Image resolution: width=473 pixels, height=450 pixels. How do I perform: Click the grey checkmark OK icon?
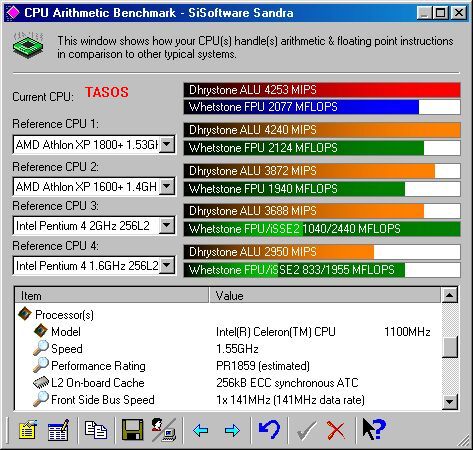(306, 431)
